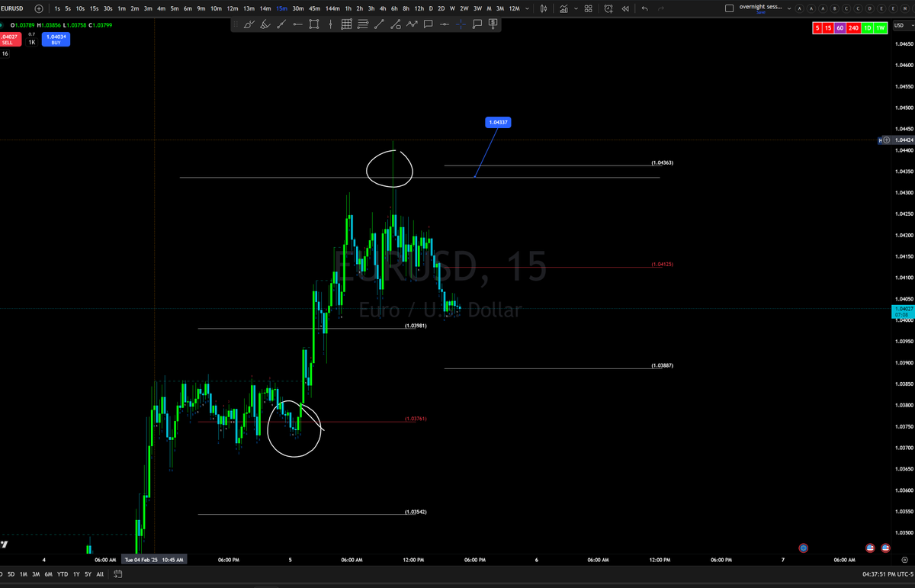Open timezone setting 04:37:51 PM UTC-5
Viewport: 915px width, 588px height.
tap(887, 574)
